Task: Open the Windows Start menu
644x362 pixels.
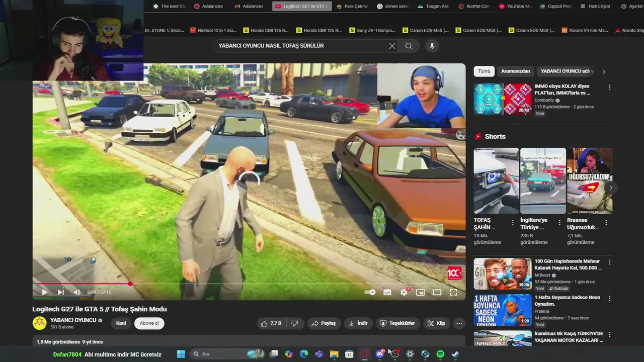Action: [181, 354]
